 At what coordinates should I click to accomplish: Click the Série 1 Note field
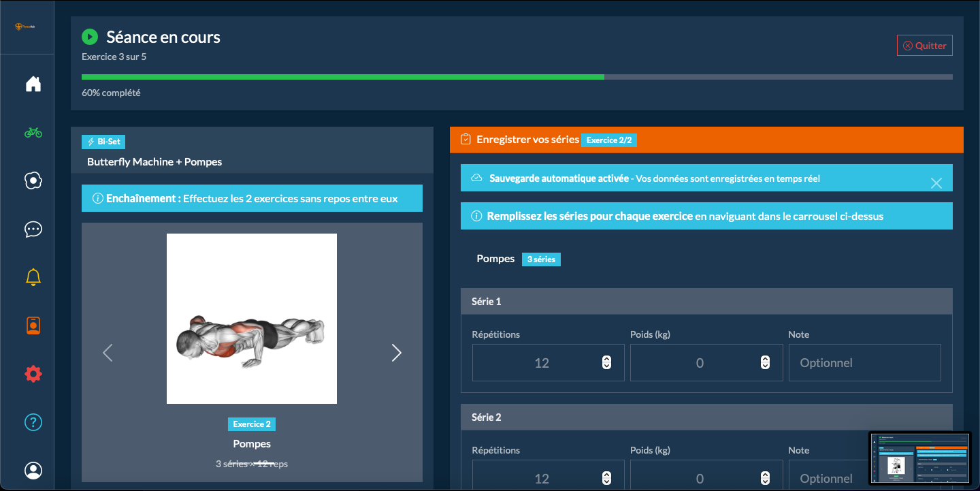tap(864, 362)
